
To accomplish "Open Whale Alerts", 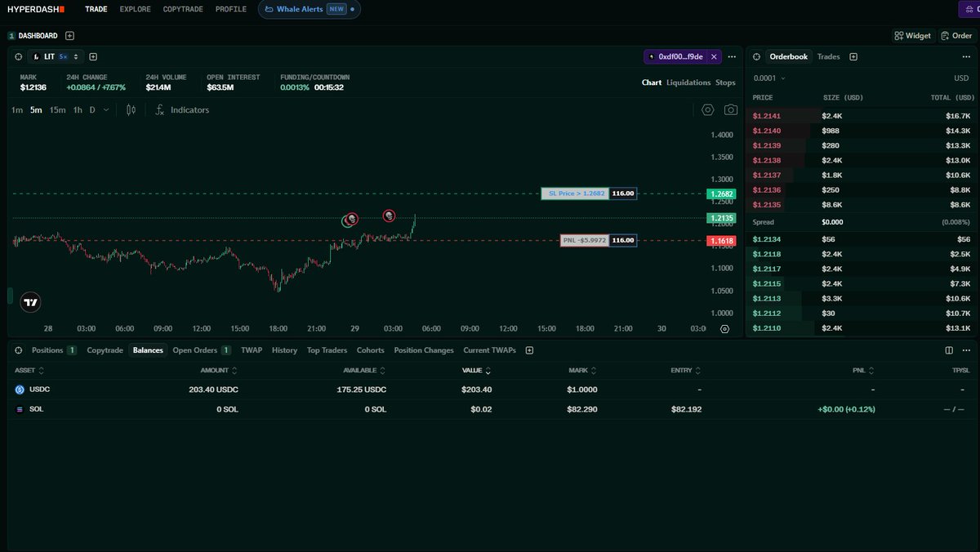I will coord(310,9).
